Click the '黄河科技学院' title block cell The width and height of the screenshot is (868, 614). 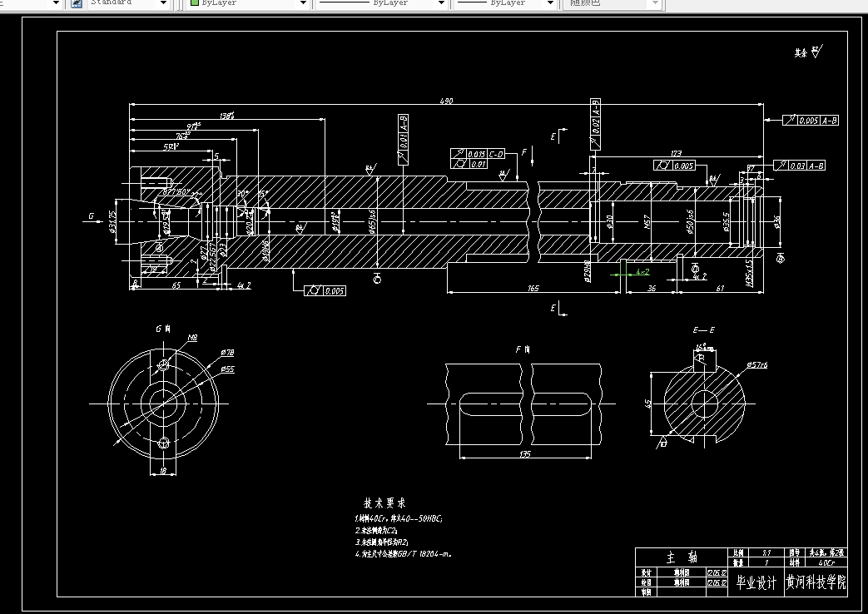816,582
